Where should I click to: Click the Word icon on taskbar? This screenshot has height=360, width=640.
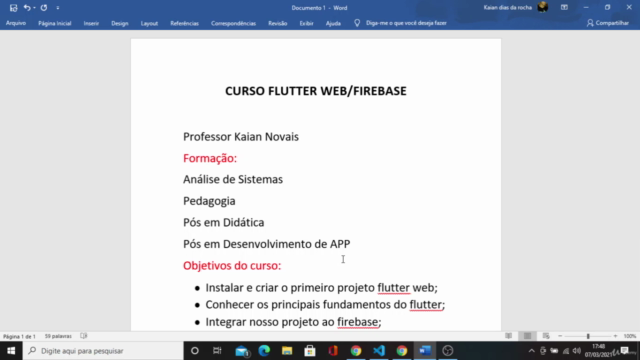(425, 351)
